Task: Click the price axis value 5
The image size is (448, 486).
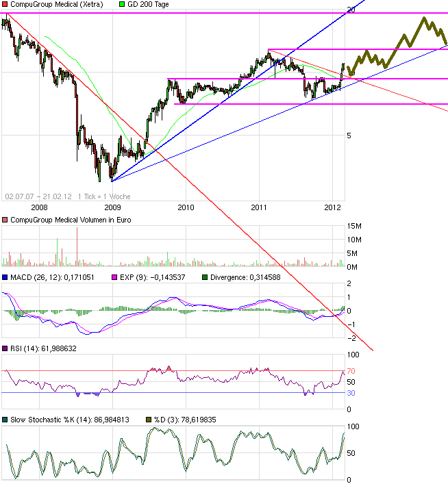Action: coord(349,136)
